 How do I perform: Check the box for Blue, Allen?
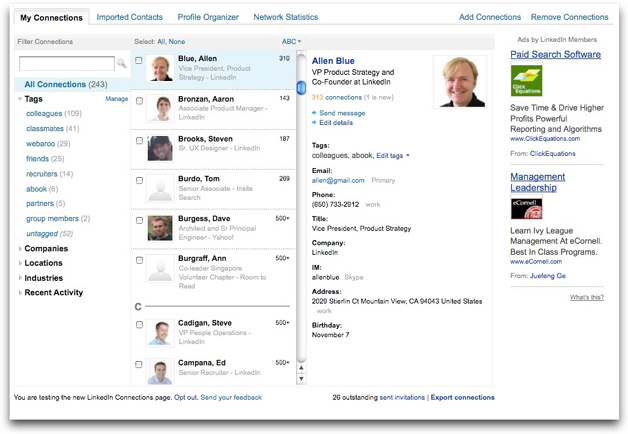click(x=139, y=60)
